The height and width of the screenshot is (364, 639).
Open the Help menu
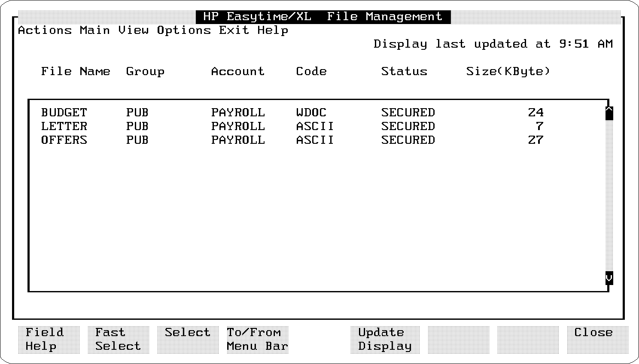(273, 30)
